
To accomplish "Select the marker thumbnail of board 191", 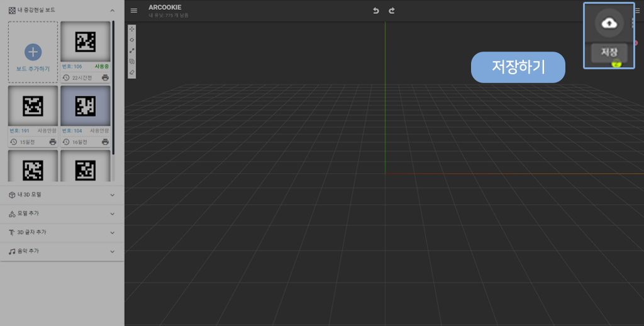I will [33, 106].
